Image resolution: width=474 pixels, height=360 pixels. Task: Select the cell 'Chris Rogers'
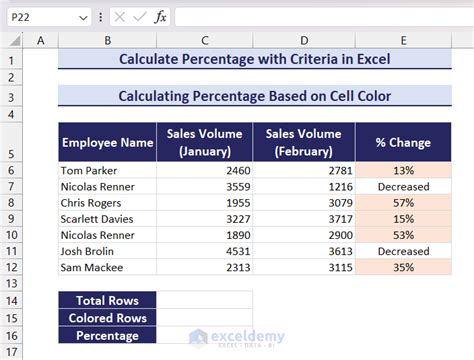click(x=107, y=203)
